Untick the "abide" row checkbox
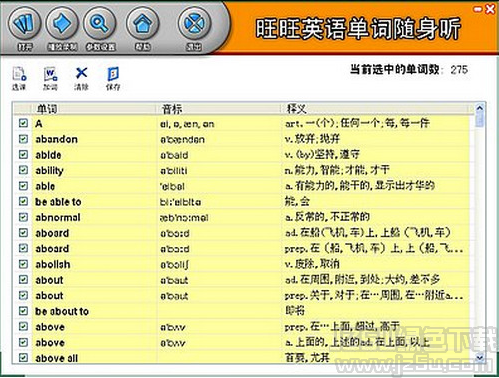Viewport: 499px width, 378px height. [23, 154]
